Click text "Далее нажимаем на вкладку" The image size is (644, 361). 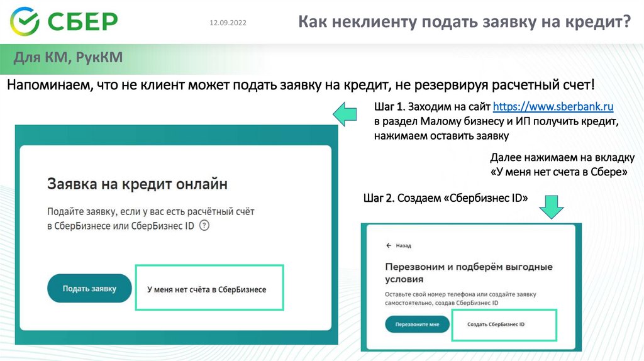tap(562, 158)
